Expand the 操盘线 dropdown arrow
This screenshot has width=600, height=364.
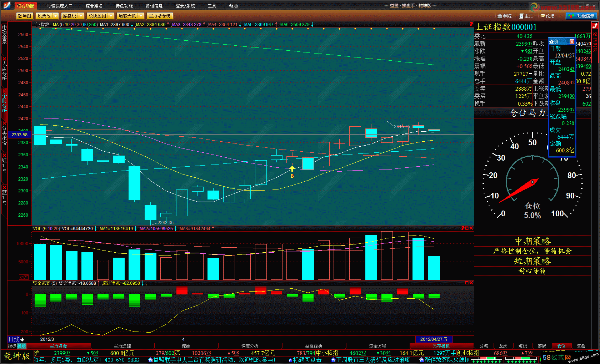81,16
